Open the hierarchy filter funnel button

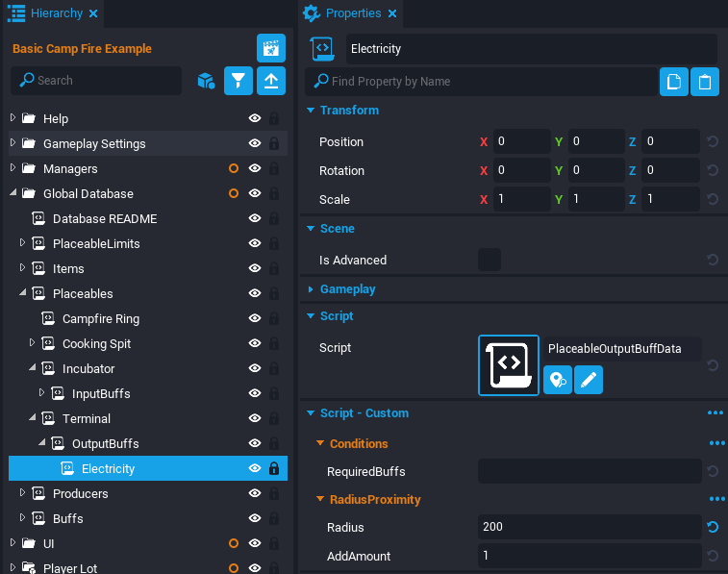238,81
